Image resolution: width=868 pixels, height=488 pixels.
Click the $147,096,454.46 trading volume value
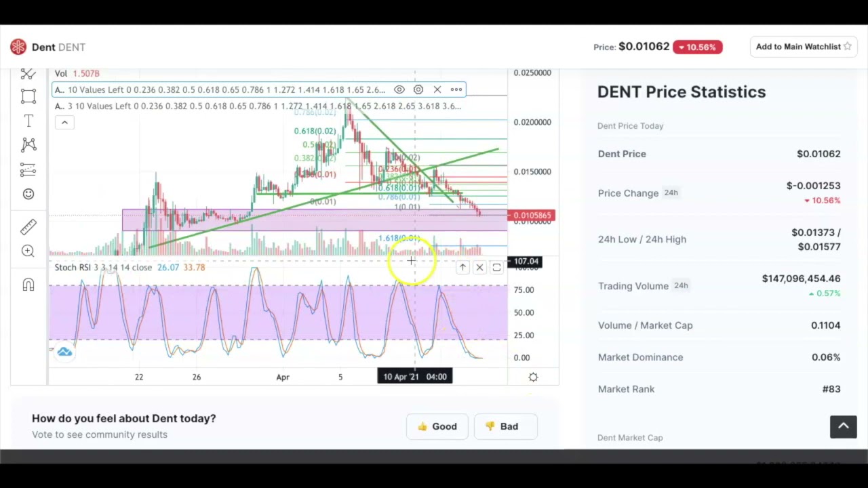(x=801, y=279)
